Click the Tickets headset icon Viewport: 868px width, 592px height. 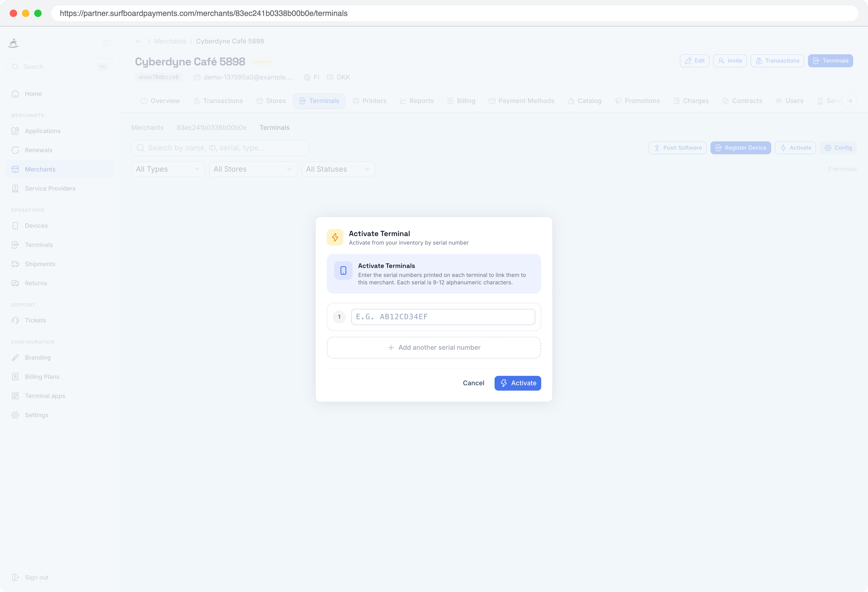coord(15,320)
